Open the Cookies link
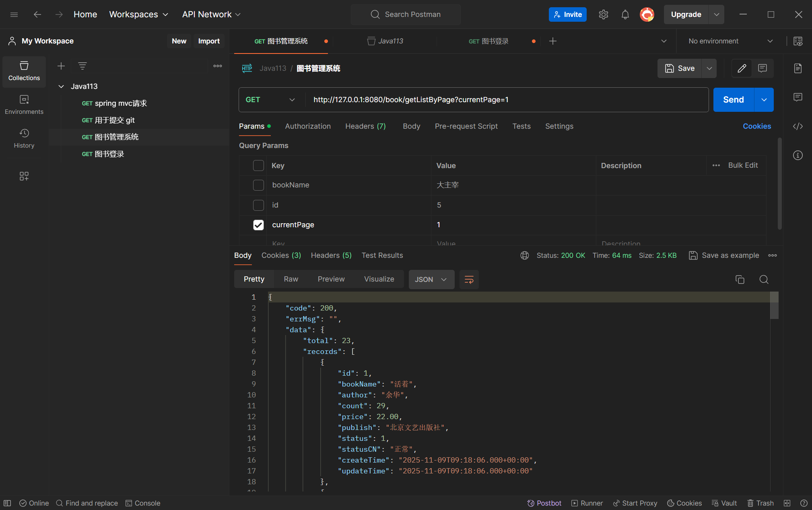Screen dimensions: 812x510 [757, 126]
